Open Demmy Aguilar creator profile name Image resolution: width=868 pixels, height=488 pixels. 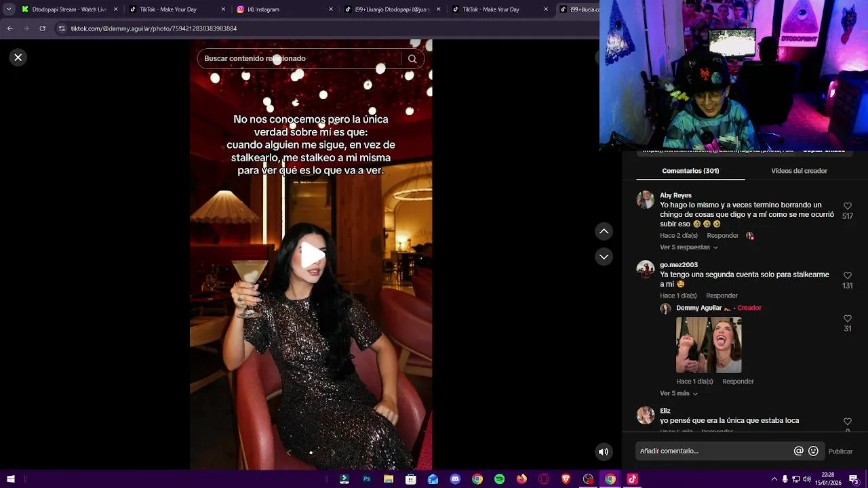point(698,308)
